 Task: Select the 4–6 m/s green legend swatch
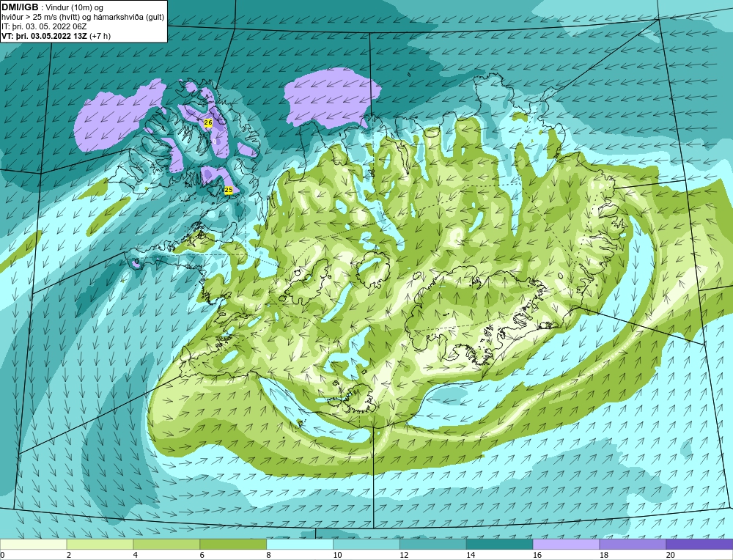pyautogui.click(x=166, y=544)
